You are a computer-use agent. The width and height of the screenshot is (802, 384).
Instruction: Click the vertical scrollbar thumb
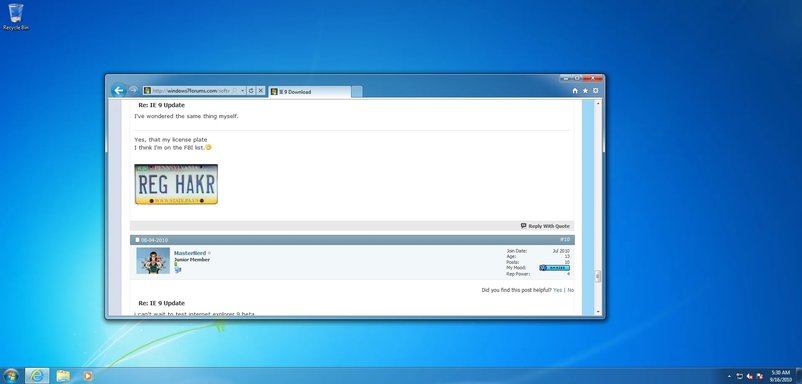point(598,277)
